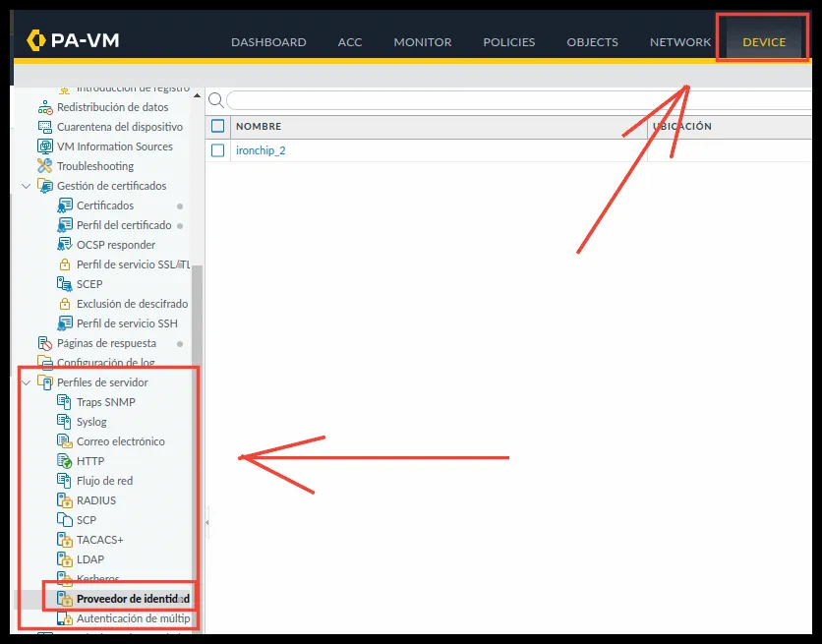Click the Cuarentena del dispositivo icon

pyautogui.click(x=45, y=127)
